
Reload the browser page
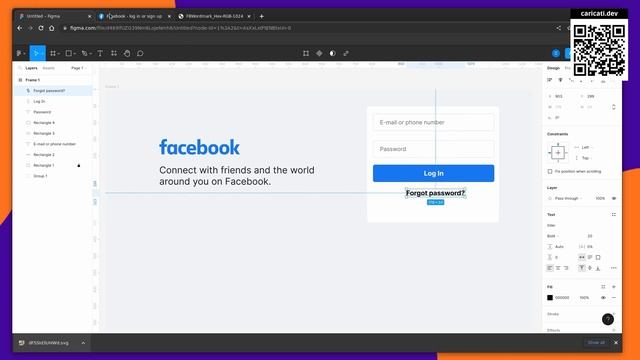pyautogui.click(x=41, y=28)
